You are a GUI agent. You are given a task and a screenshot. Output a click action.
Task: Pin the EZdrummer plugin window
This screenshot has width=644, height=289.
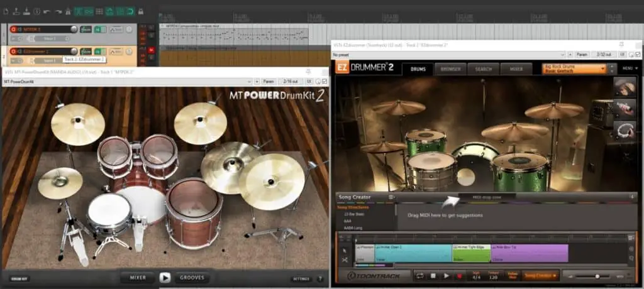tap(621, 45)
